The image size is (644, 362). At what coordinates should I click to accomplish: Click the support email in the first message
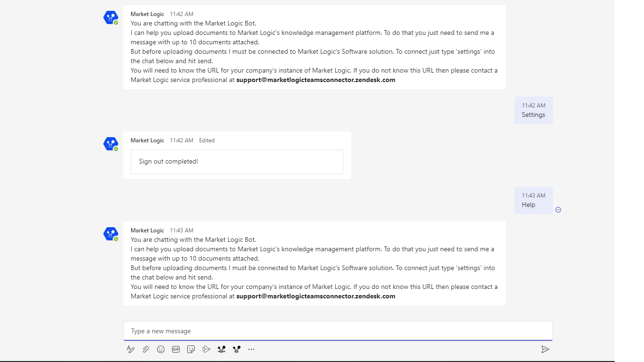316,80
